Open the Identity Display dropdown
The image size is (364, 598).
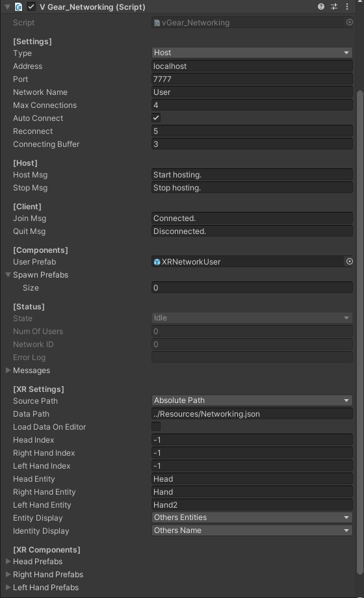pos(252,530)
